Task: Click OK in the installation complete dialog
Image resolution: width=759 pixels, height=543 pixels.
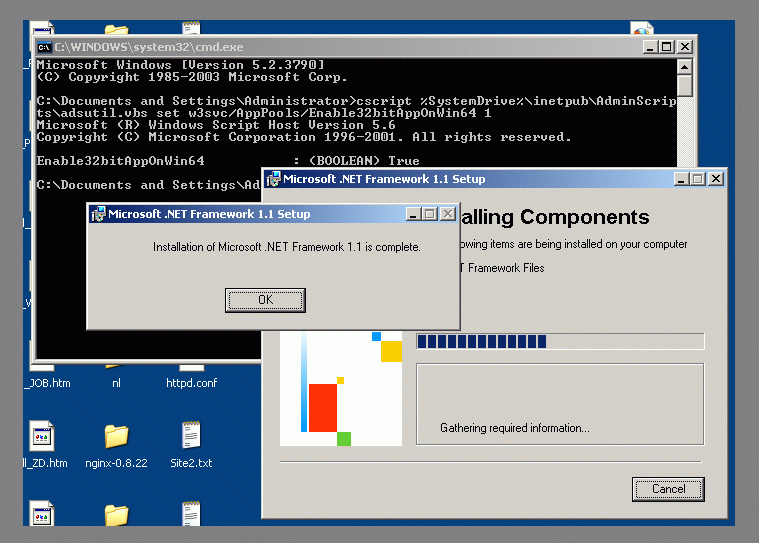Action: (265, 300)
